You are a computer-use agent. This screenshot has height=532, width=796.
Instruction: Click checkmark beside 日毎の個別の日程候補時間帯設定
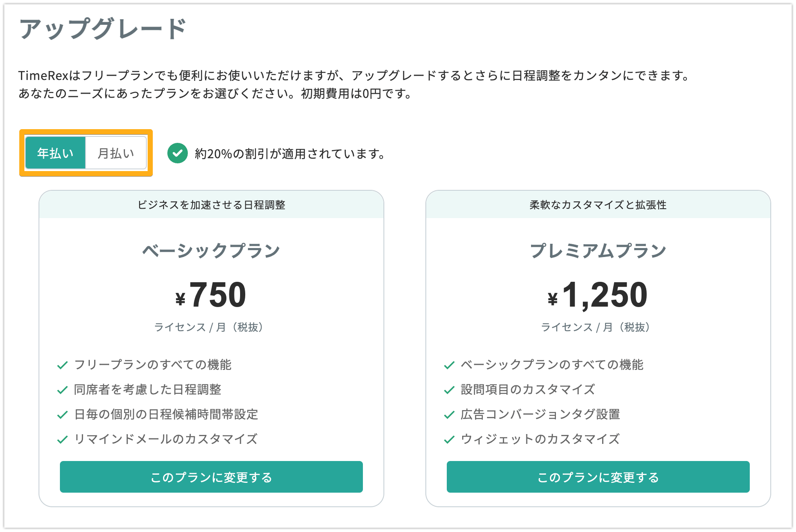pyautogui.click(x=62, y=415)
